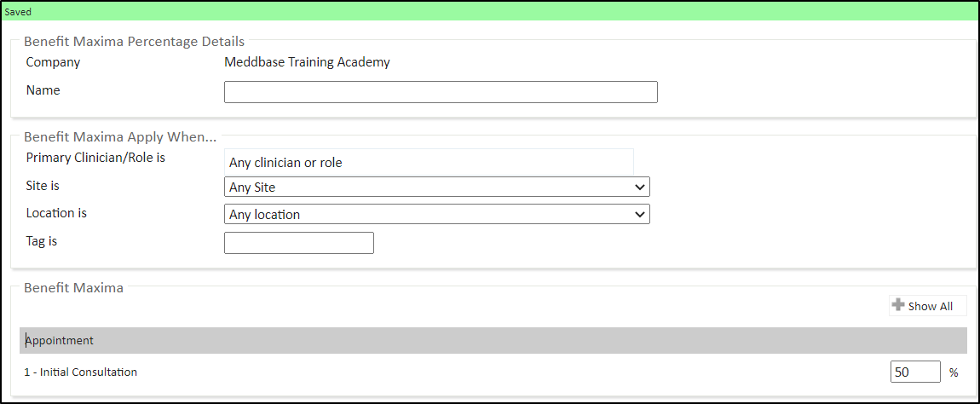The image size is (980, 404).
Task: Click into the Tag is input box
Action: [298, 243]
